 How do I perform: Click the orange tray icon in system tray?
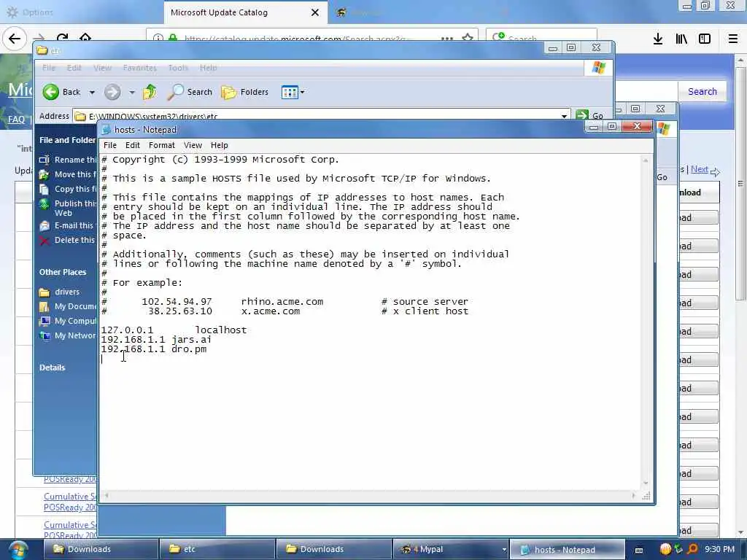(x=665, y=550)
